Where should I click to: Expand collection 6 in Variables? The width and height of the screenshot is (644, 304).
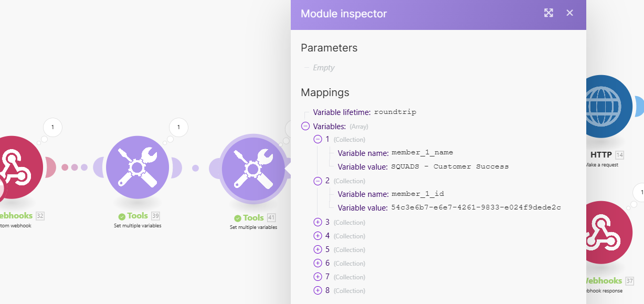coord(318,263)
